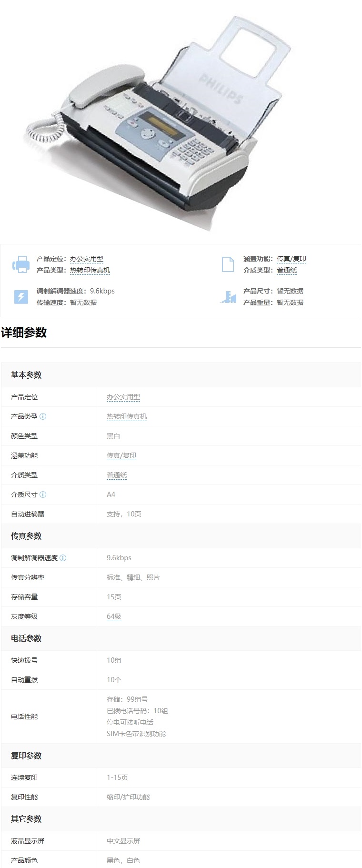Click 缩印/扩印功能 value for 复印性能

[x=128, y=797]
